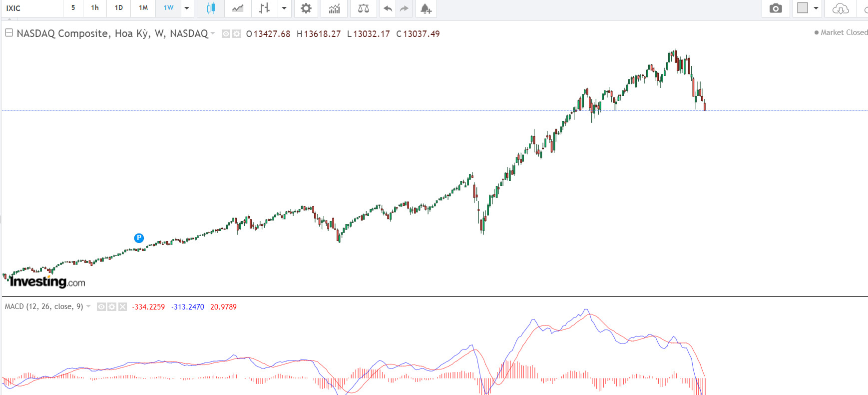Open MACD indicator settings gear
The height and width of the screenshot is (395, 868).
[112, 306]
